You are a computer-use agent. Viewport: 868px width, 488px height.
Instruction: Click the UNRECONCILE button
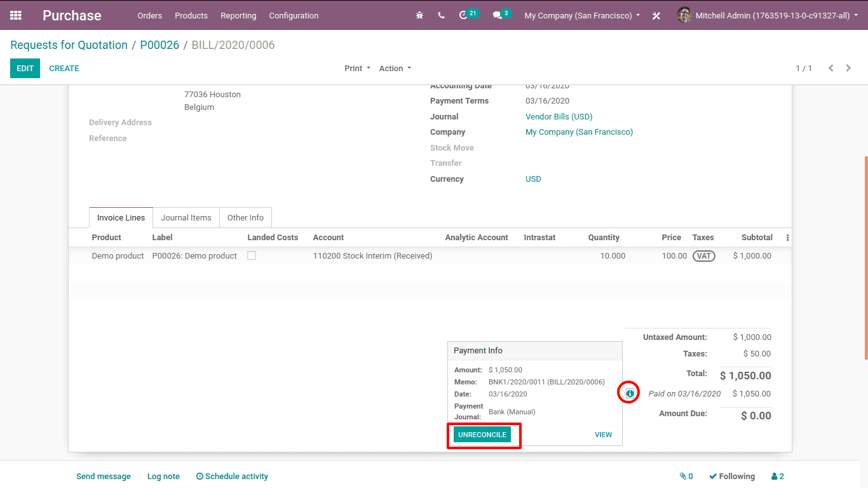(482, 435)
